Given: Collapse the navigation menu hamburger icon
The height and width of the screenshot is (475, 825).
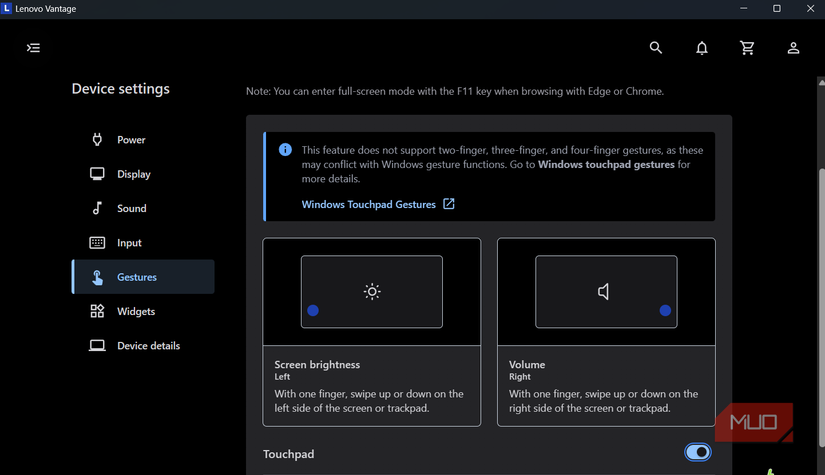Looking at the screenshot, I should pos(33,48).
